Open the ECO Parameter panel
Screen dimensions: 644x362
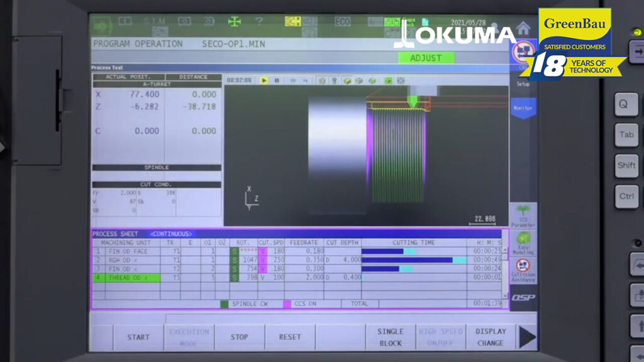523,216
